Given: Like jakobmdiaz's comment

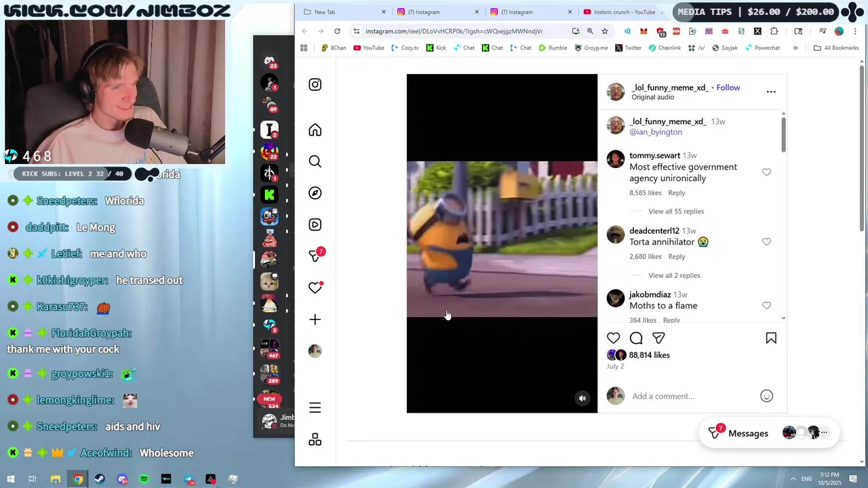Looking at the screenshot, I should tap(766, 305).
